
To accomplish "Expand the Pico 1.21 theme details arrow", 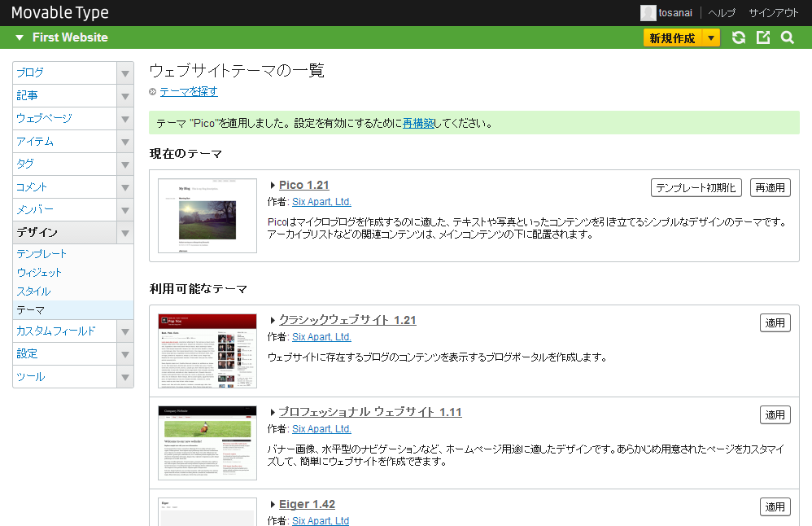I will pyautogui.click(x=273, y=186).
